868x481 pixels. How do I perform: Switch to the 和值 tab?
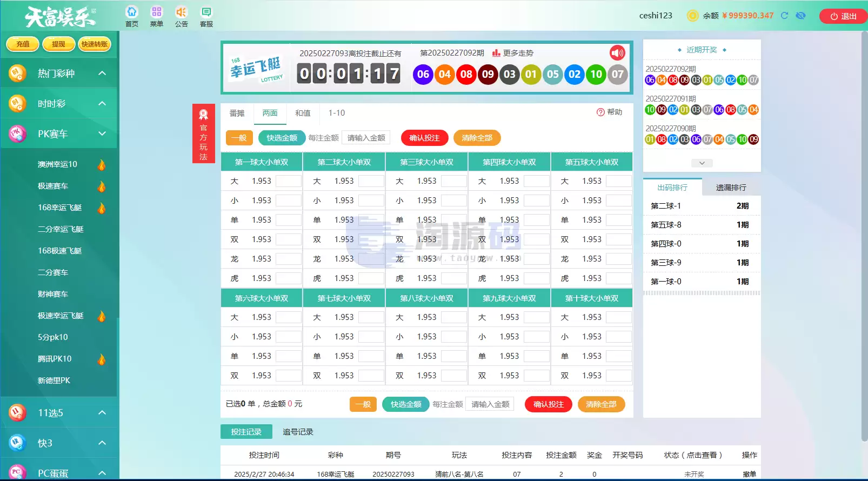(x=303, y=113)
